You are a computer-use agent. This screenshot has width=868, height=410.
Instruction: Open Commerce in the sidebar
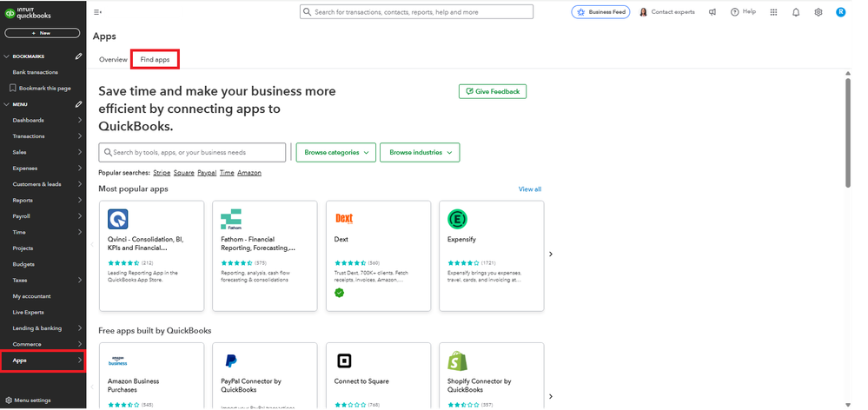(x=27, y=344)
